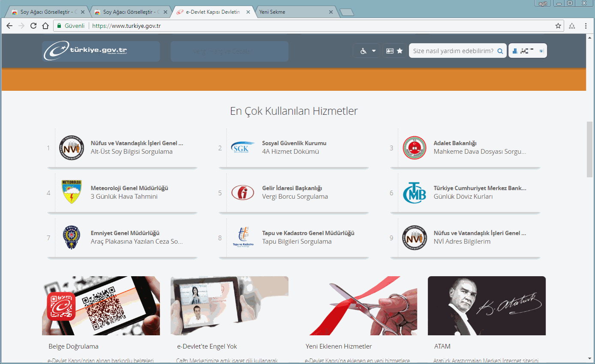The width and height of the screenshot is (595, 364).
Task: Click the browser forward arrow
Action: [21, 26]
